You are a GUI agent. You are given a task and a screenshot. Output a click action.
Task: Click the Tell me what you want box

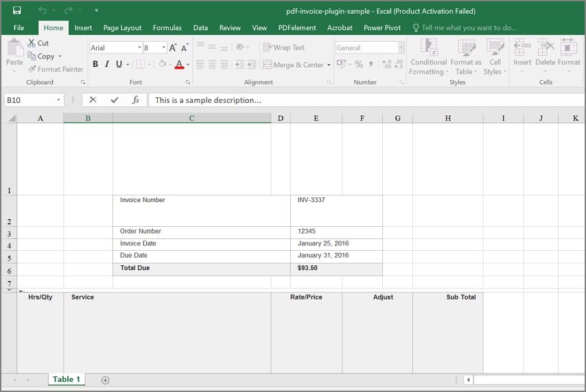(465, 27)
